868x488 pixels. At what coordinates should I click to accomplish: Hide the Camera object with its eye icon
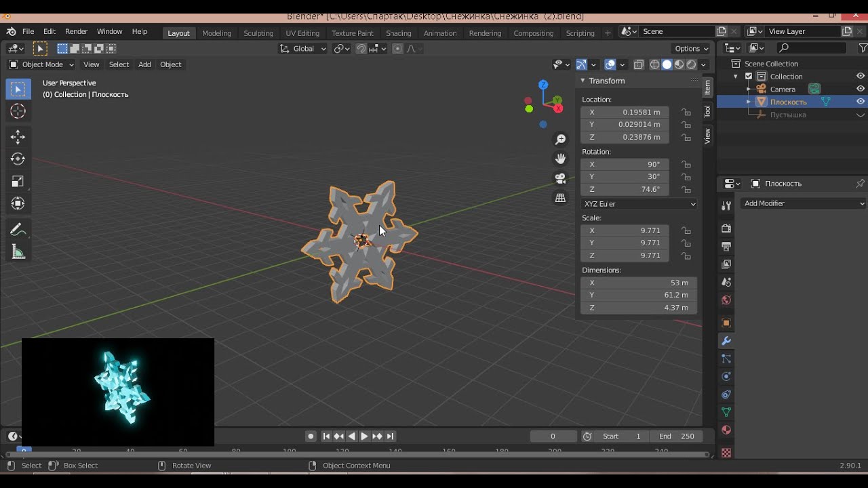(x=861, y=89)
